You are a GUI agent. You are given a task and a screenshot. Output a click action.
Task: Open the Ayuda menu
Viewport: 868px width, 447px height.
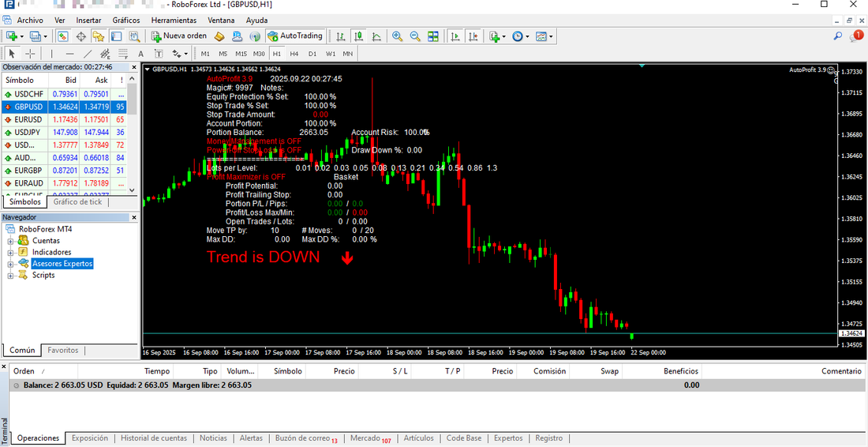pyautogui.click(x=257, y=20)
